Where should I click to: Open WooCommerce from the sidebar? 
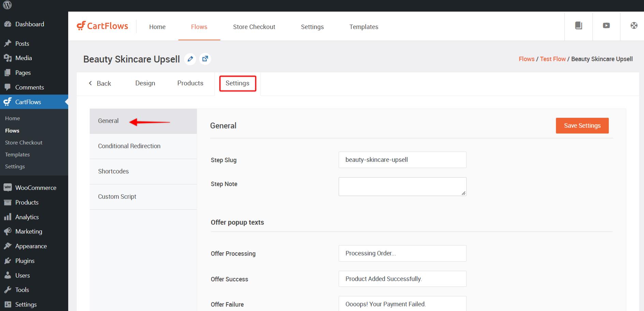(35, 188)
